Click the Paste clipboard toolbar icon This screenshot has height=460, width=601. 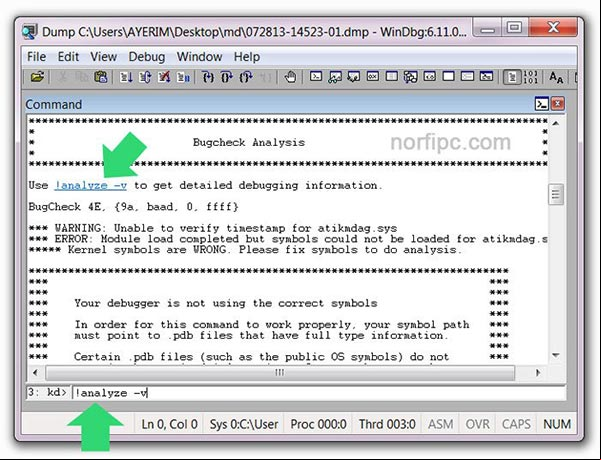(101, 77)
